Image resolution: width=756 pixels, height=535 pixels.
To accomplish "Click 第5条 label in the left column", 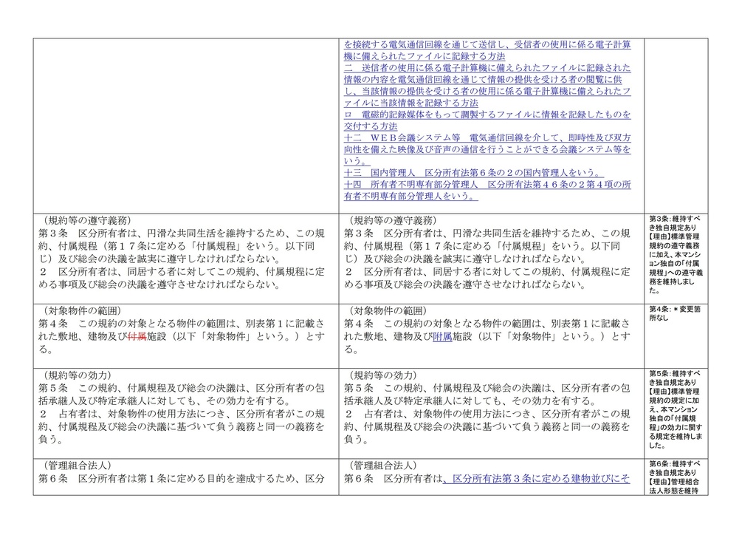I will [x=53, y=389].
